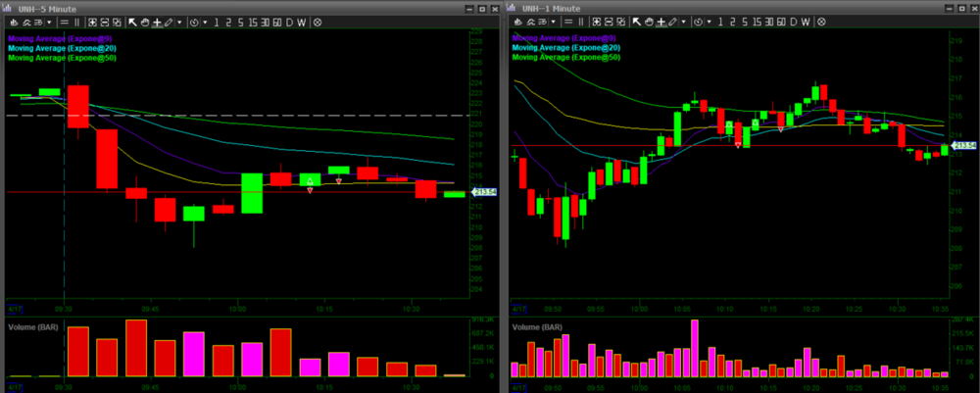The image size is (980, 393).
Task: Click the clock icon in 1 Minute chart toolbar
Action: coord(697,22)
